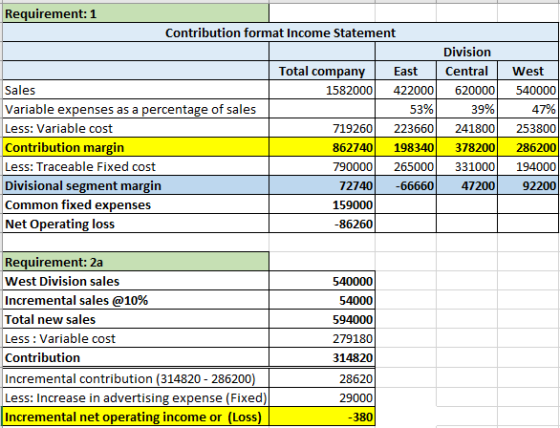Select the 'Variable expenses as a percentage of sales' label
This screenshot has height=428, width=560.
point(136,109)
